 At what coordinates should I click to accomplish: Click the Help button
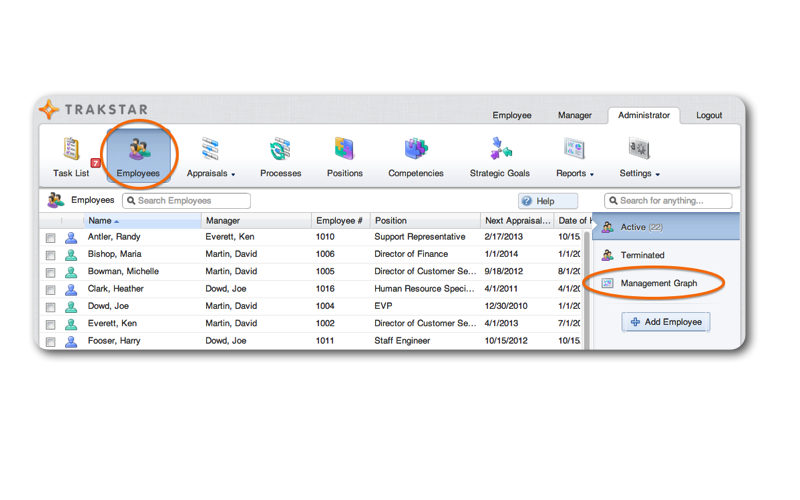(548, 201)
